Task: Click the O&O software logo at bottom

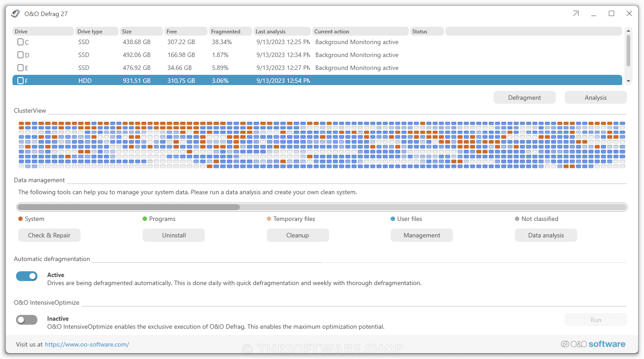Action: tap(593, 344)
